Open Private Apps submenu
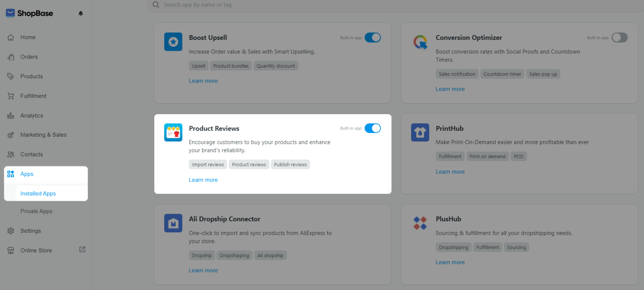Viewport: 644px width, 290px height. click(36, 211)
